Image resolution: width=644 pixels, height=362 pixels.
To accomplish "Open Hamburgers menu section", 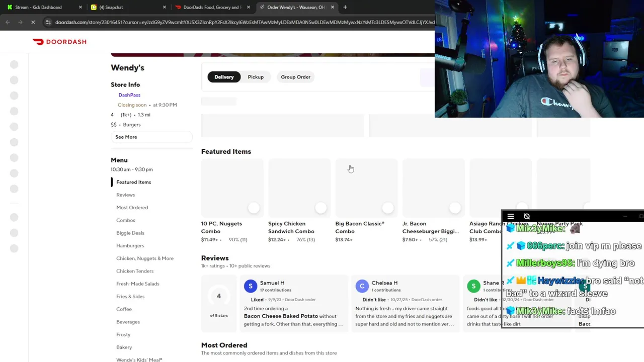I will pos(130,245).
